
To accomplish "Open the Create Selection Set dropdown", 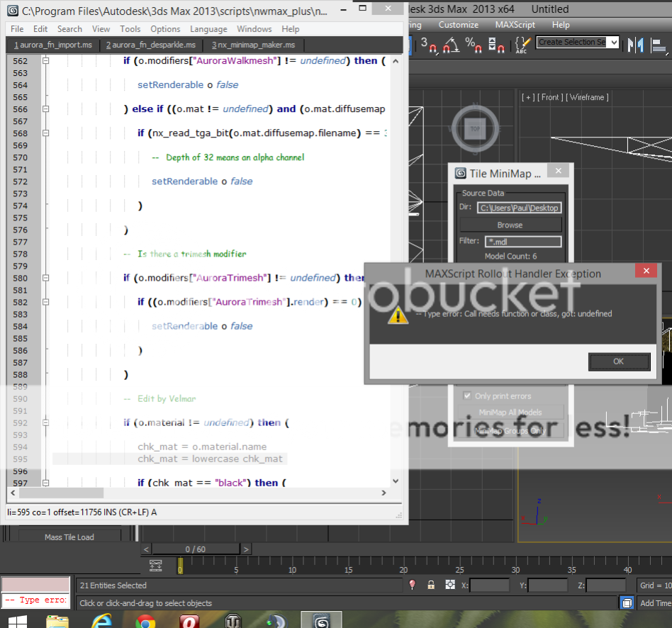I will click(577, 43).
